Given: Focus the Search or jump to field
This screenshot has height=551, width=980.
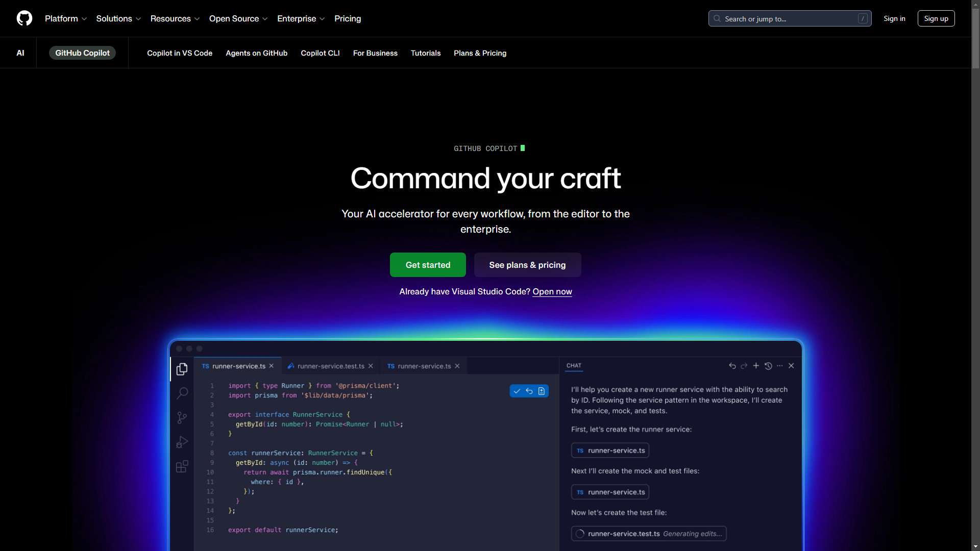Looking at the screenshot, I should tap(790, 18).
